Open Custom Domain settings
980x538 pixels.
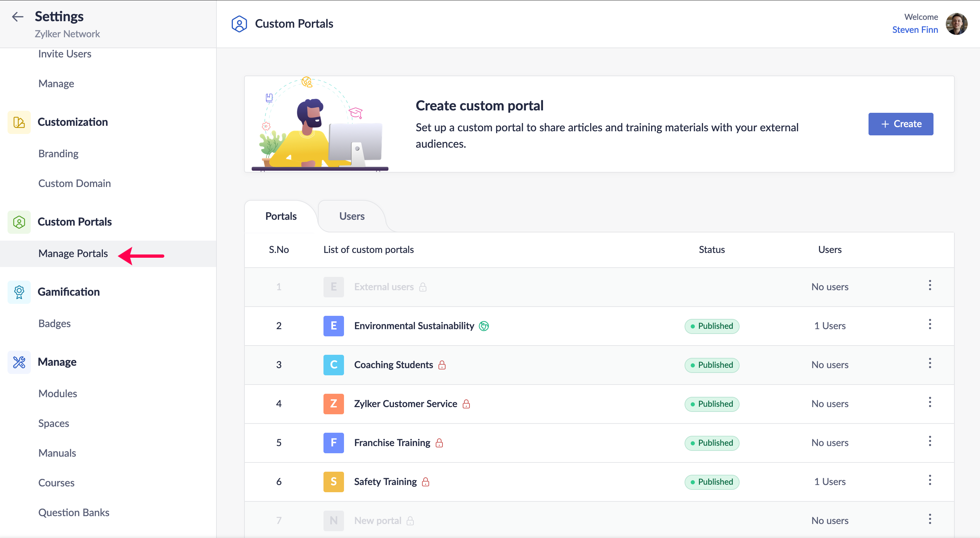75,184
